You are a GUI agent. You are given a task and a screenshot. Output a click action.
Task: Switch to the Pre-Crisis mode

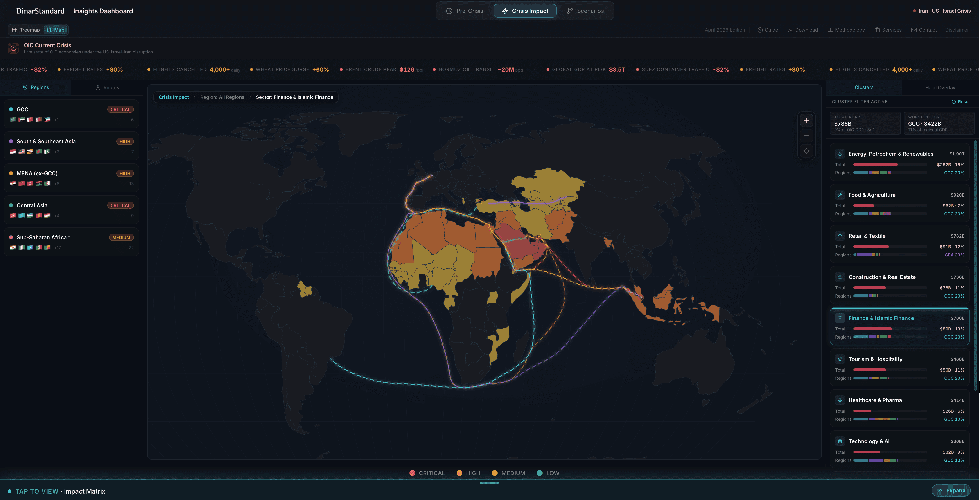point(464,11)
